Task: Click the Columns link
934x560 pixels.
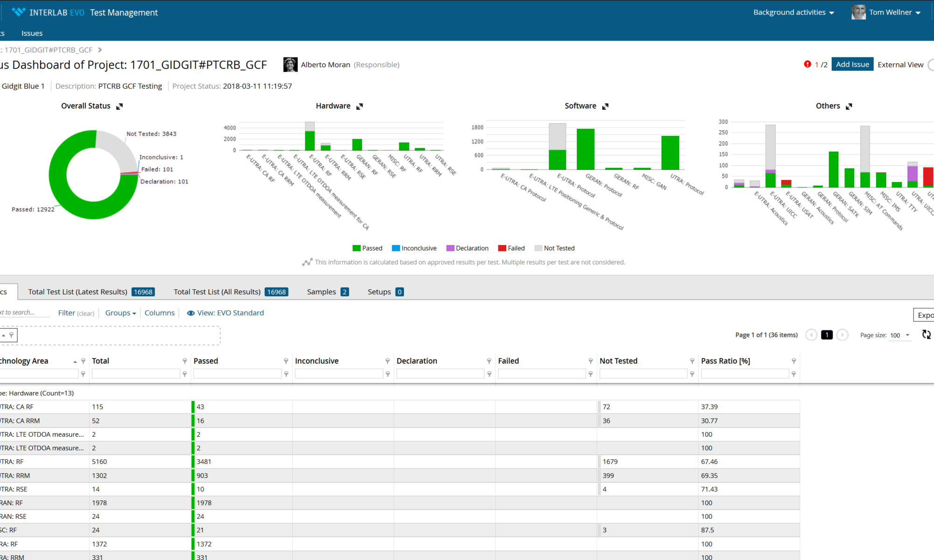Action: pos(159,313)
